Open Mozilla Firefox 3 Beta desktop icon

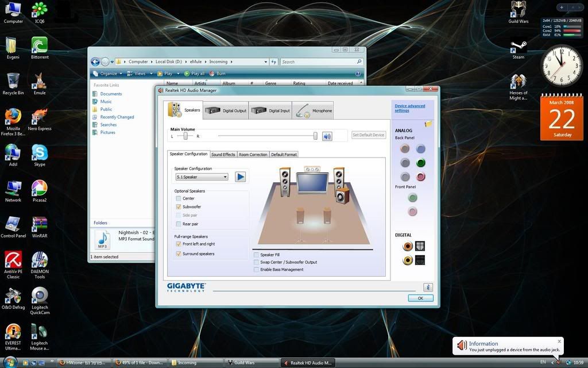click(x=13, y=122)
